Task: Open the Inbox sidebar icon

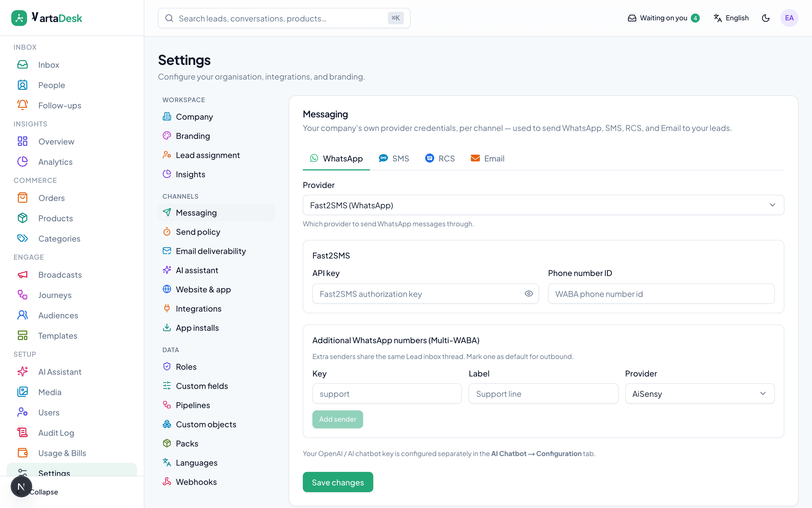Action: point(23,65)
